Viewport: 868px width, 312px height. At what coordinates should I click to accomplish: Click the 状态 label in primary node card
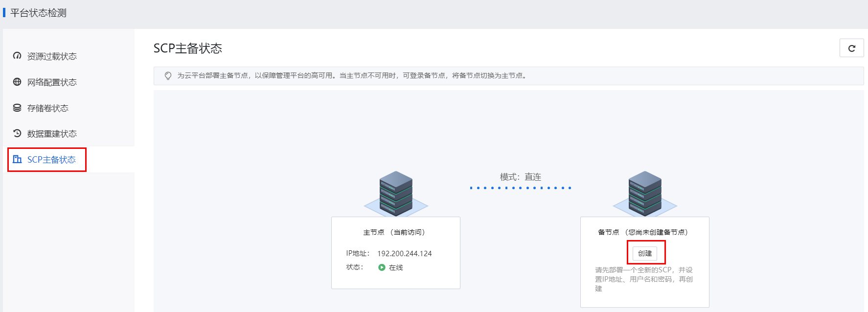(x=355, y=267)
